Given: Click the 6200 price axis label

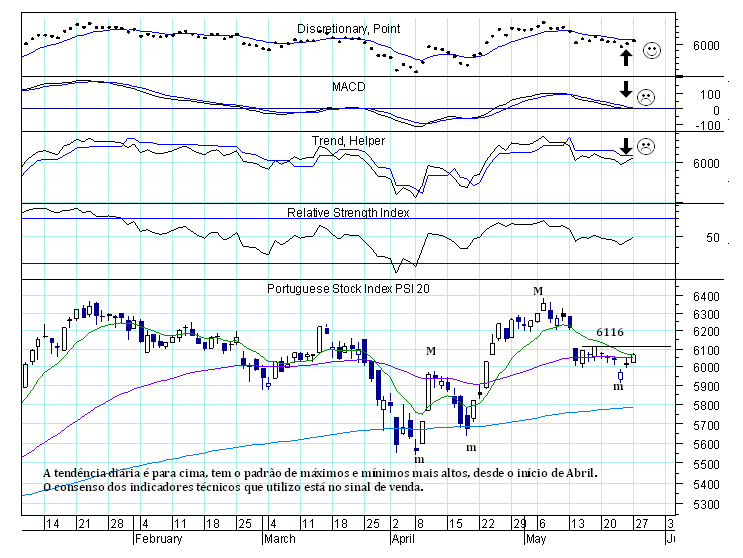Looking at the screenshot, I should click(x=706, y=332).
